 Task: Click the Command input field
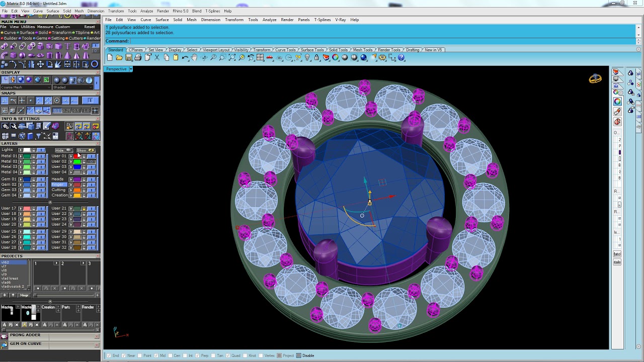pyautogui.click(x=382, y=41)
